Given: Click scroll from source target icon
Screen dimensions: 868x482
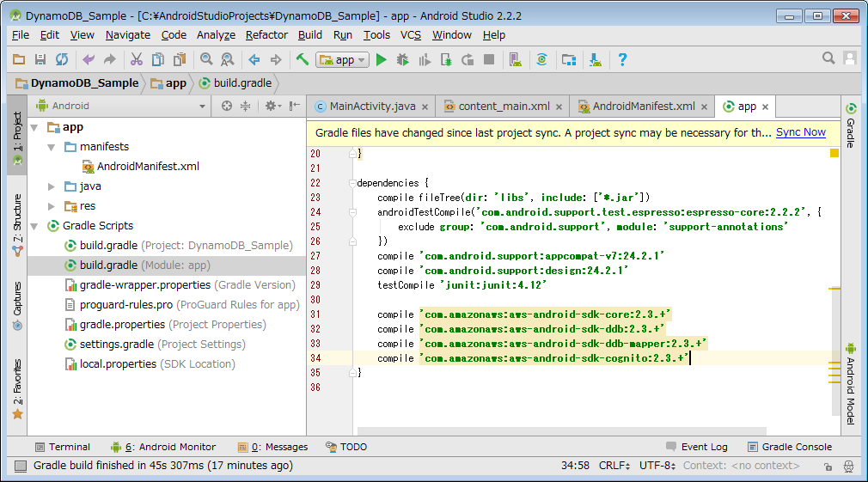Looking at the screenshot, I should 226,106.
